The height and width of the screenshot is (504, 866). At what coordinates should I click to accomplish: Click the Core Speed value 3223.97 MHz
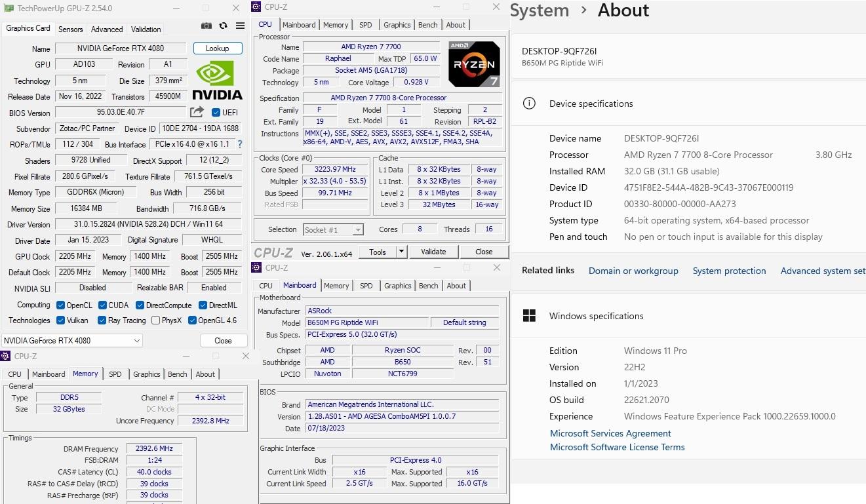335,169
